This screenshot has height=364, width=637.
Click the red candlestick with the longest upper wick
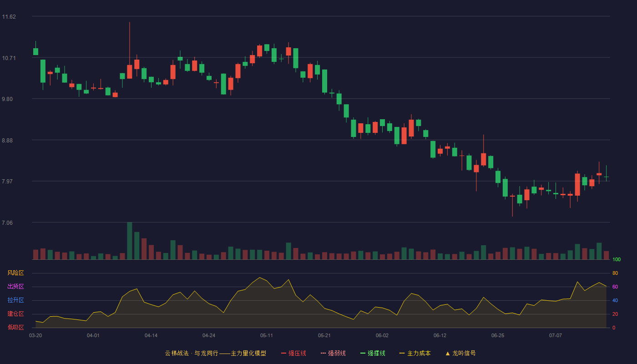[x=130, y=72]
